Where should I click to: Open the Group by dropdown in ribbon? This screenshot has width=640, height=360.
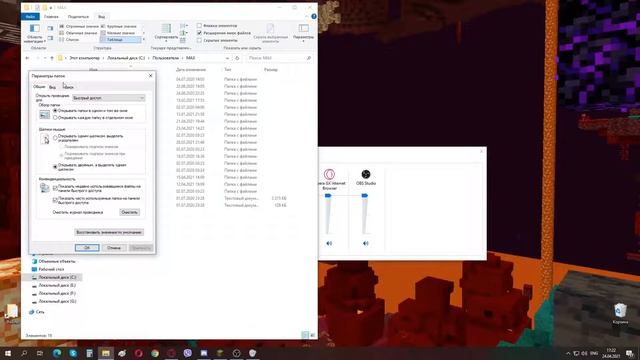tap(184, 25)
